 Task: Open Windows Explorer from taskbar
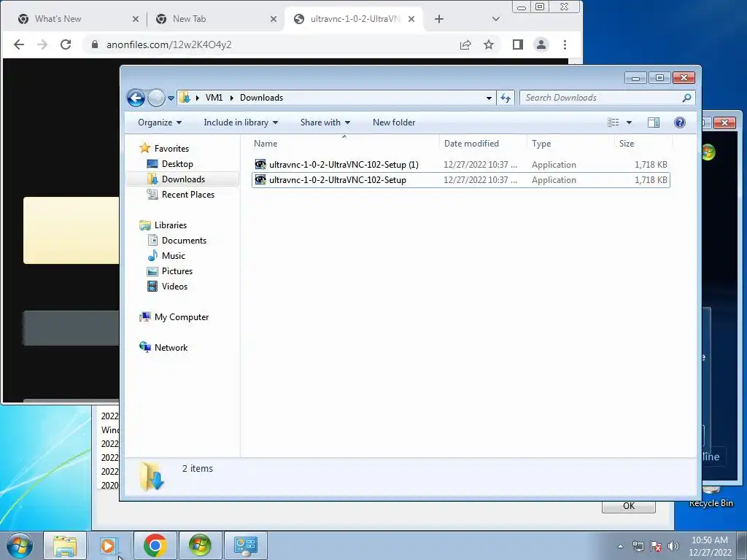tap(65, 545)
